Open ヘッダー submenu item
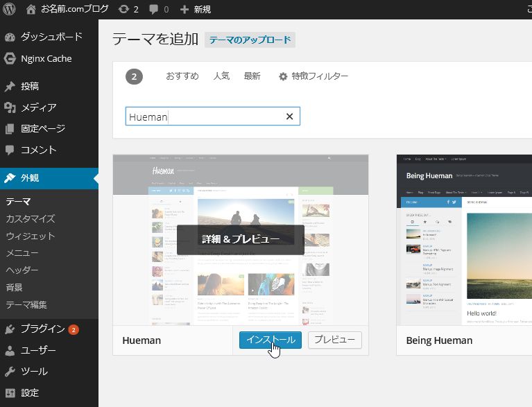Screen dimensions: 532x407 [x=22, y=270]
